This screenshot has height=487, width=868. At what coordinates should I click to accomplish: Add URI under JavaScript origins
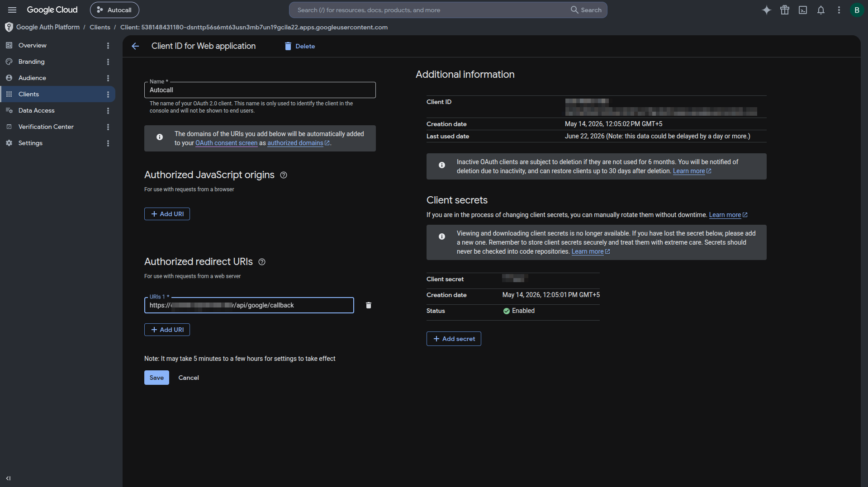coord(167,214)
